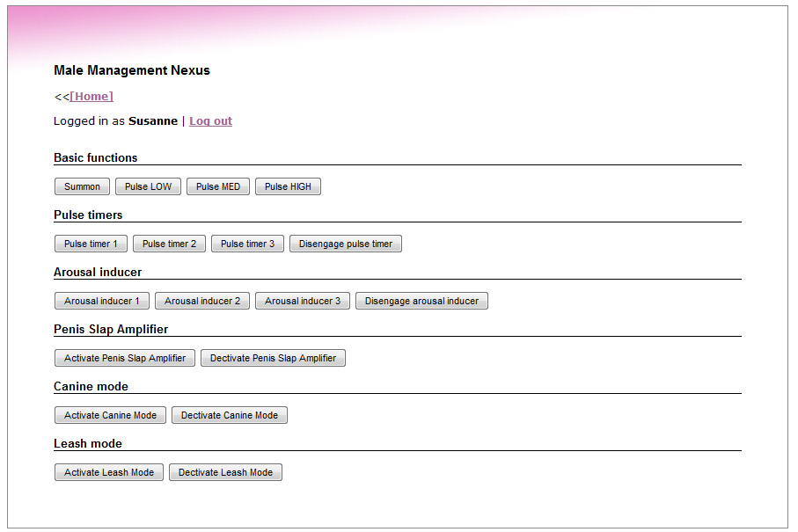Viewport: 798px width, 532px height.
Task: Trigger the Pulse HIGH button
Action: [x=288, y=186]
